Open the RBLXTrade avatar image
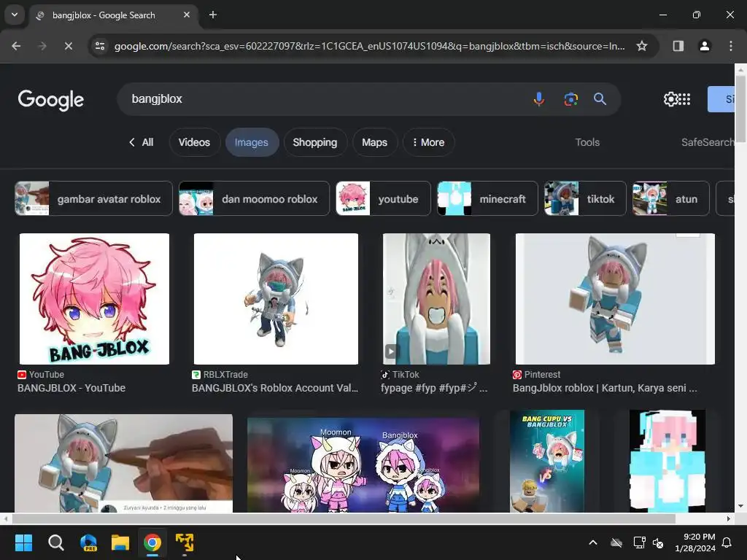 tap(276, 299)
